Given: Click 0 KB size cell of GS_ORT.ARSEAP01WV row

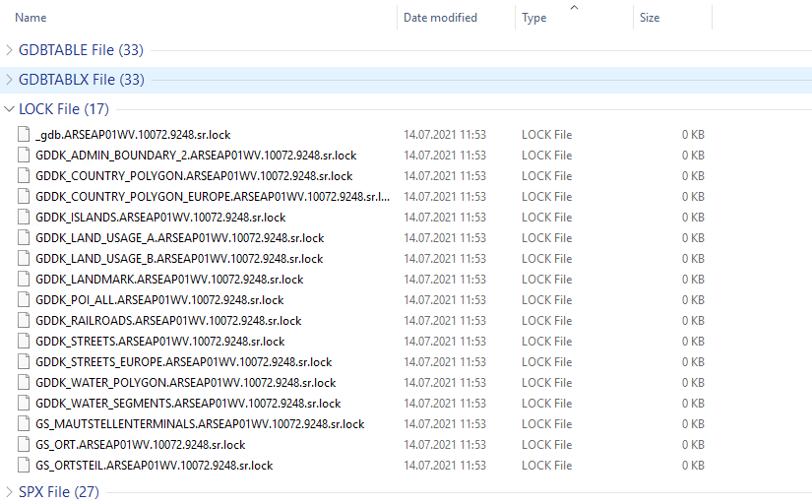Looking at the screenshot, I should coord(693,445).
